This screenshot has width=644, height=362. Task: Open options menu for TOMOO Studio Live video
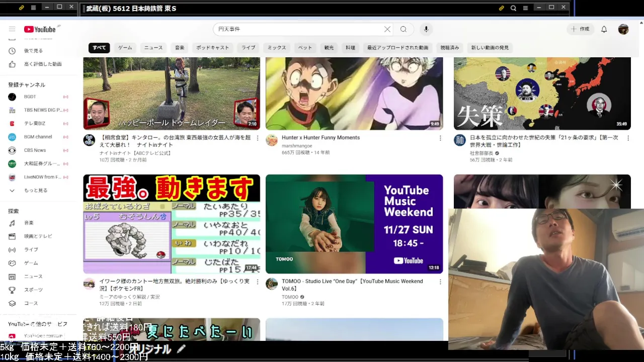[440, 282]
